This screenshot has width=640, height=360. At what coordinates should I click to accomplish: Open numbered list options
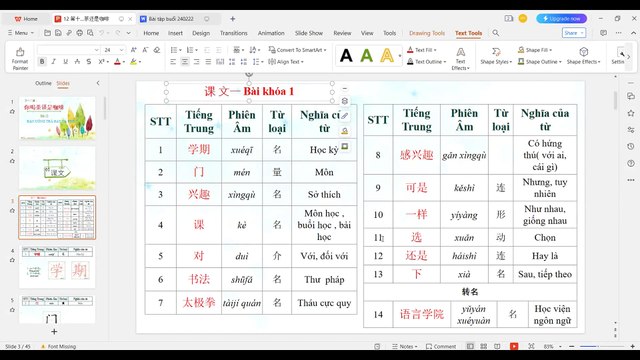pos(192,50)
